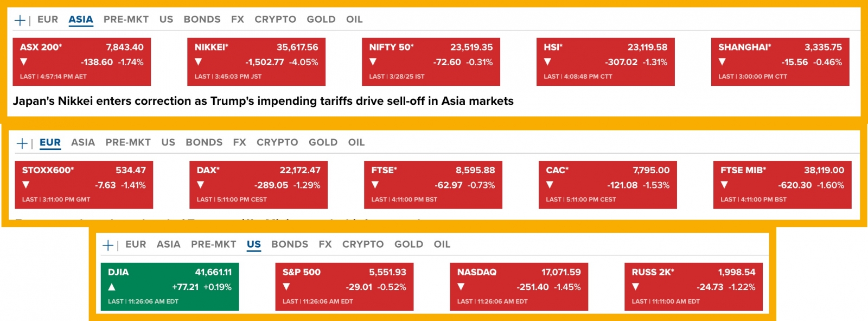
Task: Open the BONDS tab in the Europe panel
Action: click(x=204, y=142)
